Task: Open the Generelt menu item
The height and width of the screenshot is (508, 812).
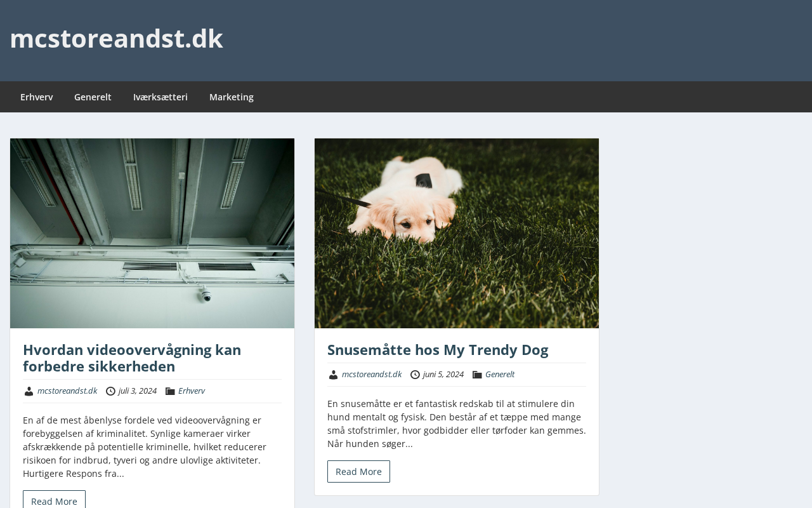Action: tap(93, 97)
